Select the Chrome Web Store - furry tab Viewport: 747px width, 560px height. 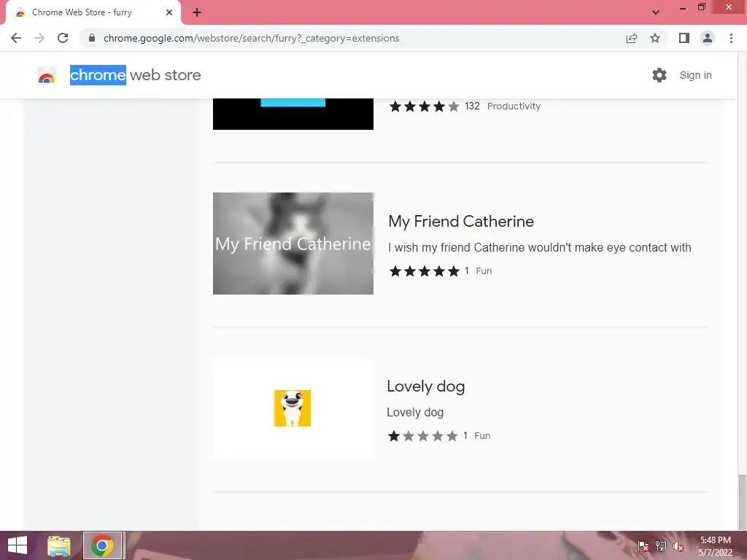[93, 13]
